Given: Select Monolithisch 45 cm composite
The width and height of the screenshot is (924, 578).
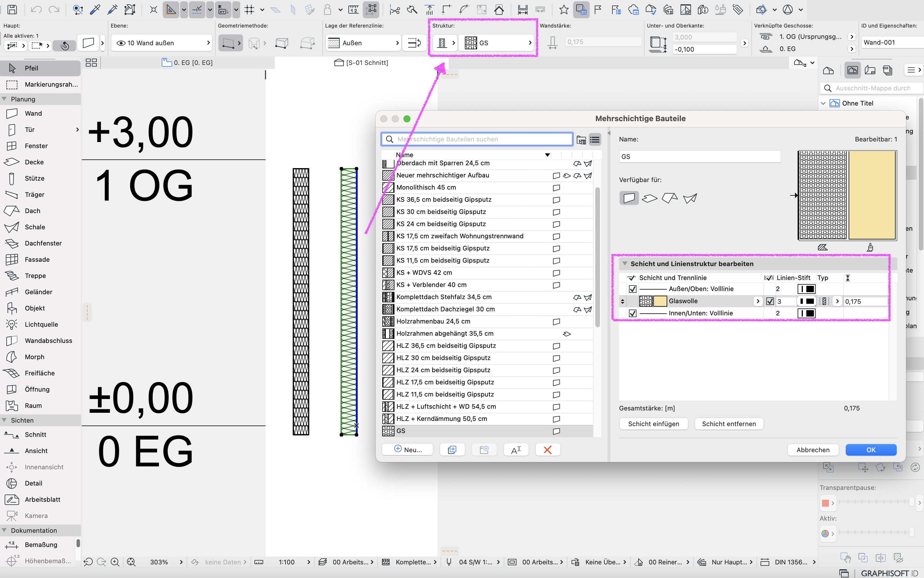Looking at the screenshot, I should (488, 188).
